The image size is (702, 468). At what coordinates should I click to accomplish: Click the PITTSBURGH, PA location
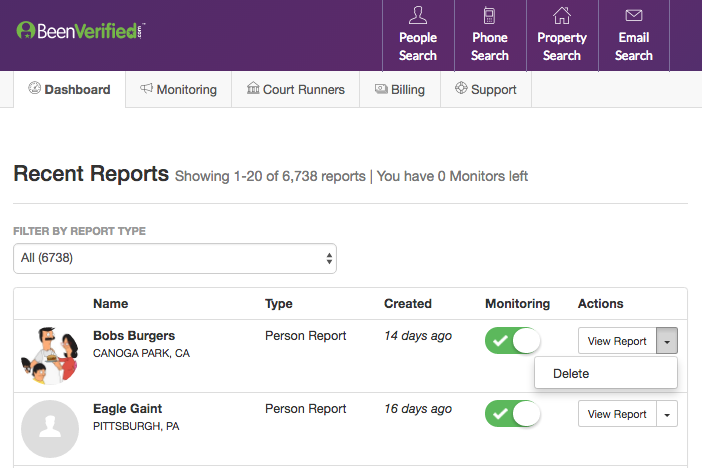(x=136, y=426)
